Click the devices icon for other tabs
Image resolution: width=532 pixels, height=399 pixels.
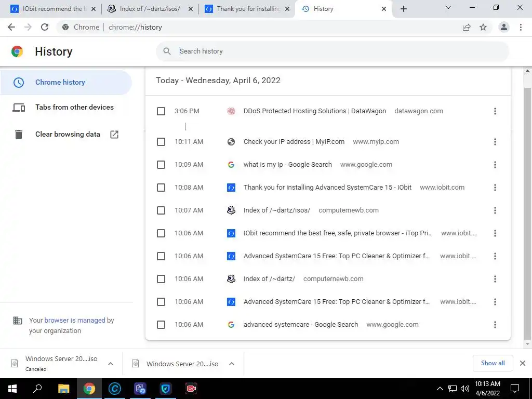pos(19,108)
